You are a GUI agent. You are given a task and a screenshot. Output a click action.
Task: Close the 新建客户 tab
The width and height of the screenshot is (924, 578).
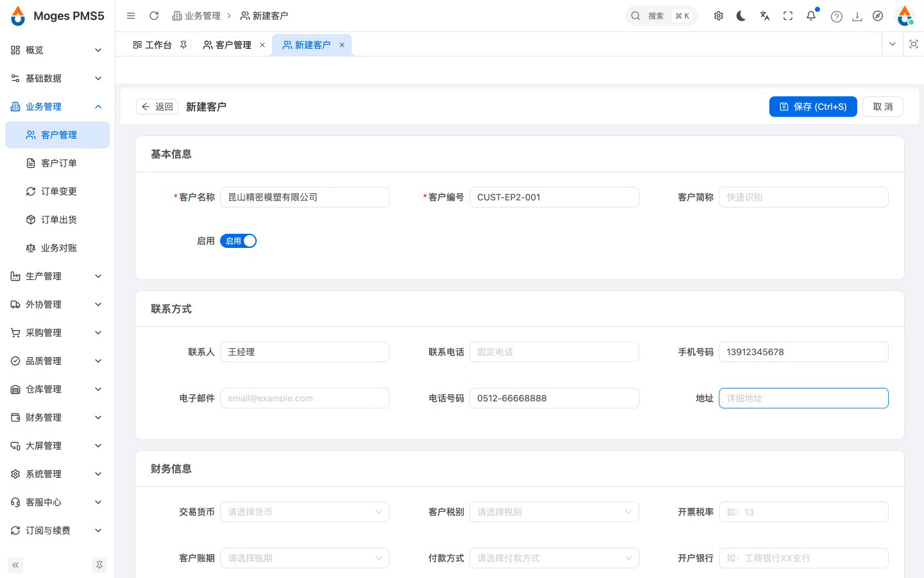coord(342,45)
